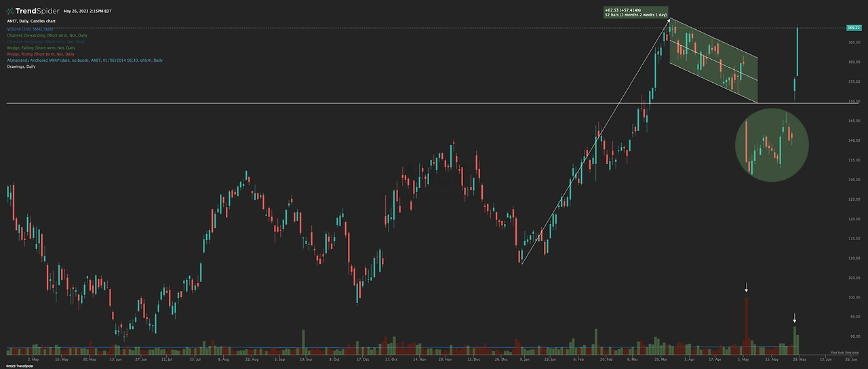Select the 'Volume (200, SMA), Daily' legend entry
Viewport: 868px width, 369px height.
point(30,29)
